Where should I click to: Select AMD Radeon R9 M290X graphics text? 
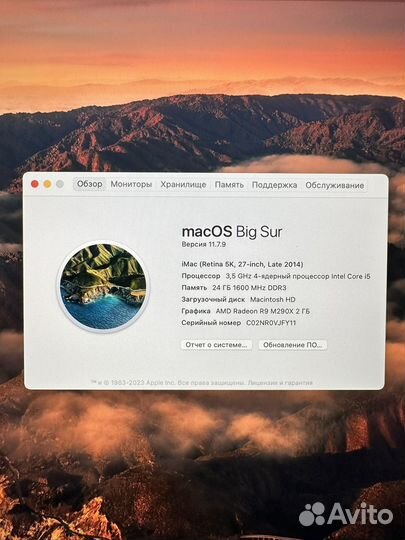[262, 311]
